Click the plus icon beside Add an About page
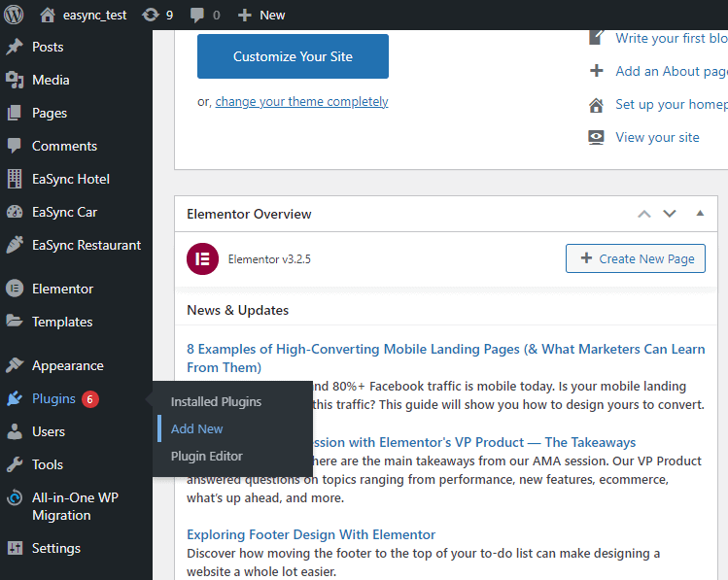Viewport: 728px width, 580px height. tap(596, 71)
